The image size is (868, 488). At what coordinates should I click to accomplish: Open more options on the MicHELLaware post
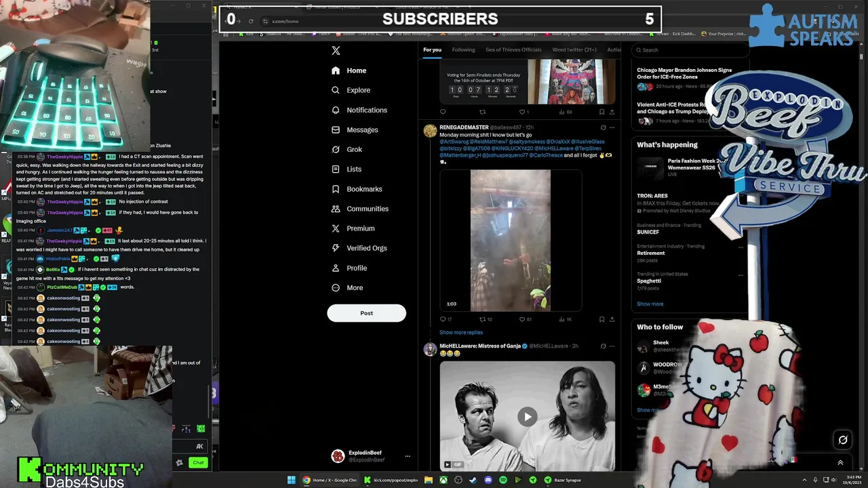612,346
